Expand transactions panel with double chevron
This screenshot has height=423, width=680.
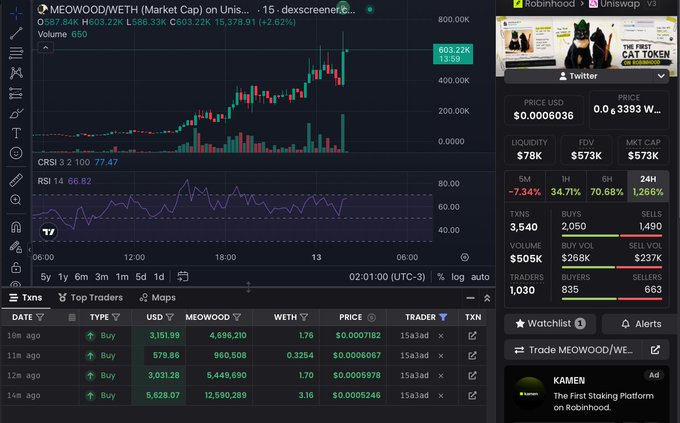pos(487,298)
